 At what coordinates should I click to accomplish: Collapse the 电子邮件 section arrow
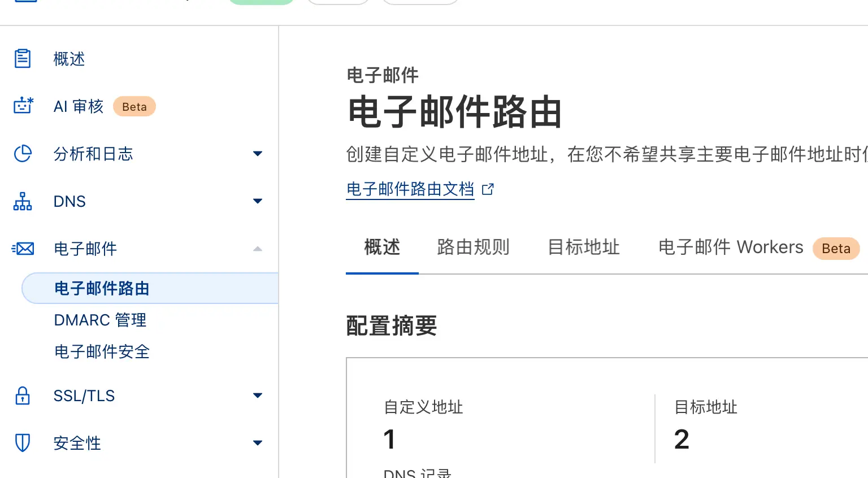click(258, 249)
